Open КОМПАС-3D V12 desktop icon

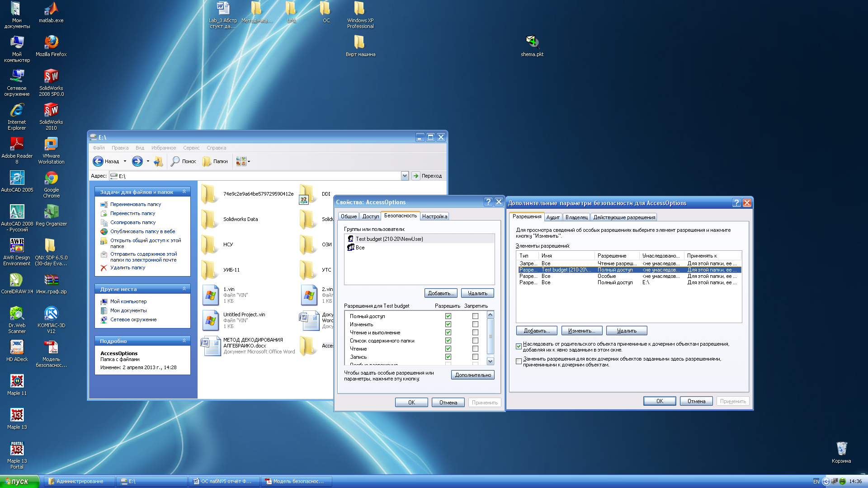[x=51, y=320]
